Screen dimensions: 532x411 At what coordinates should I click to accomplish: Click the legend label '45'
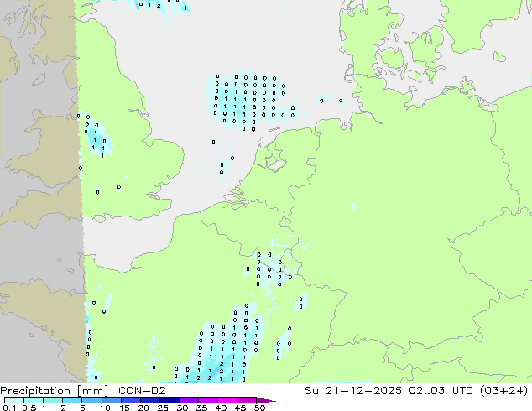coord(240,408)
